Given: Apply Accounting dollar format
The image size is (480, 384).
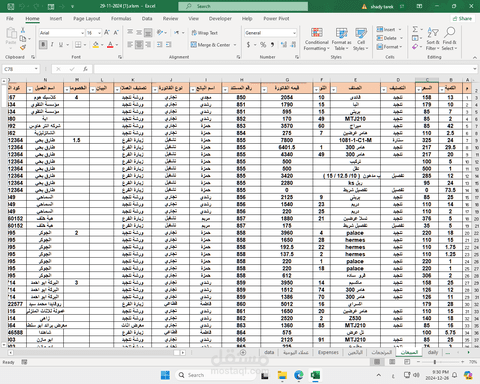Looking at the screenshot, I should coord(248,45).
